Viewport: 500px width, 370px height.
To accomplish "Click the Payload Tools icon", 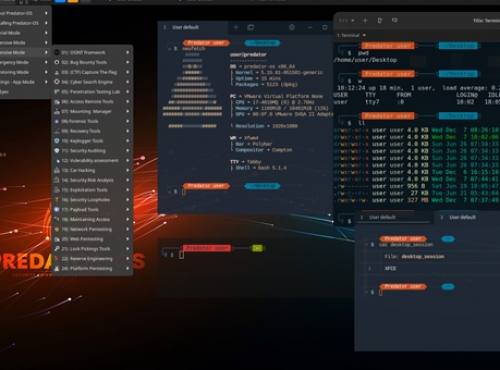I will click(57, 209).
